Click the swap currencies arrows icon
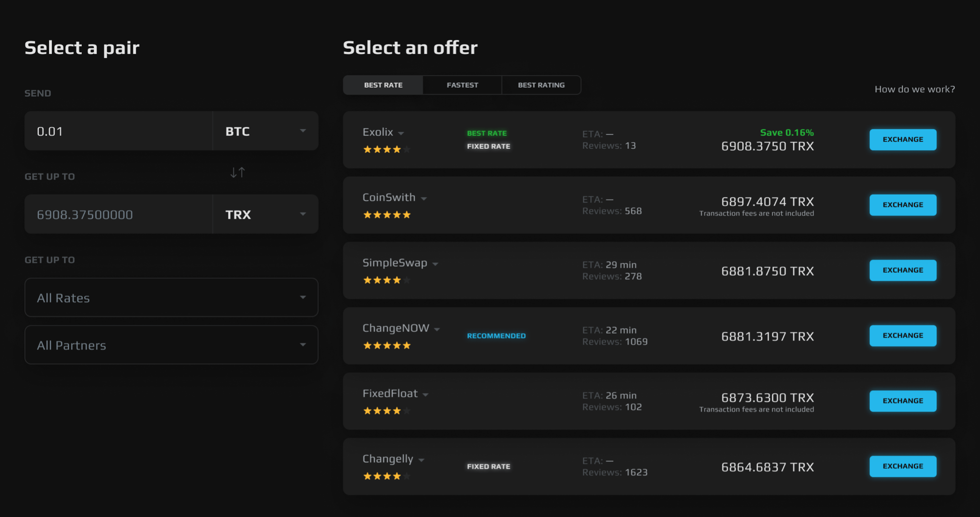 [x=237, y=172]
